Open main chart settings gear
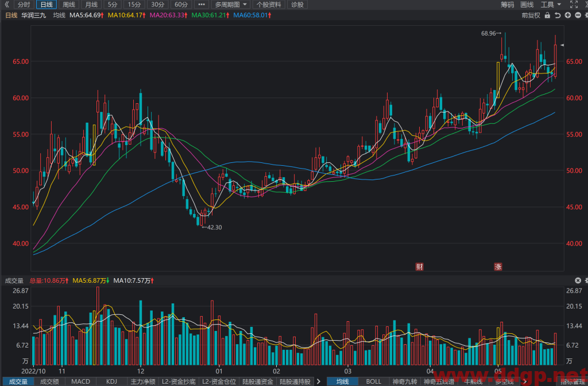588x386 pixels. (x=586, y=15)
